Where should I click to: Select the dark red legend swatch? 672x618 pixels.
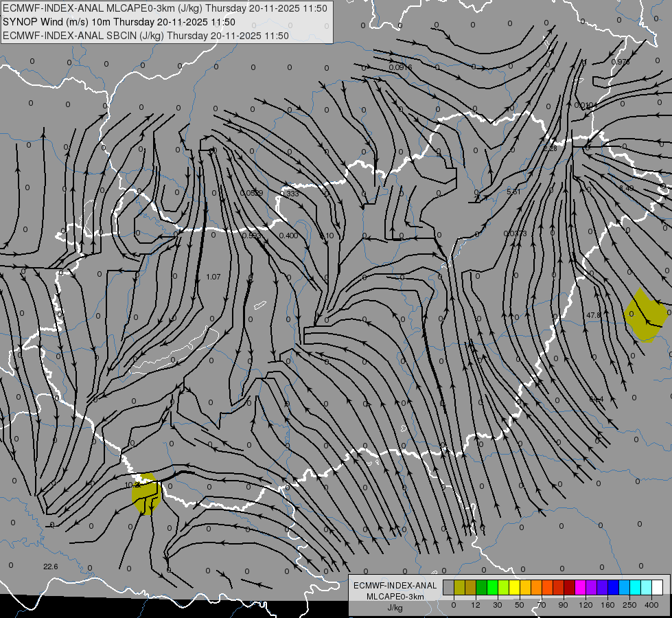(x=569, y=588)
